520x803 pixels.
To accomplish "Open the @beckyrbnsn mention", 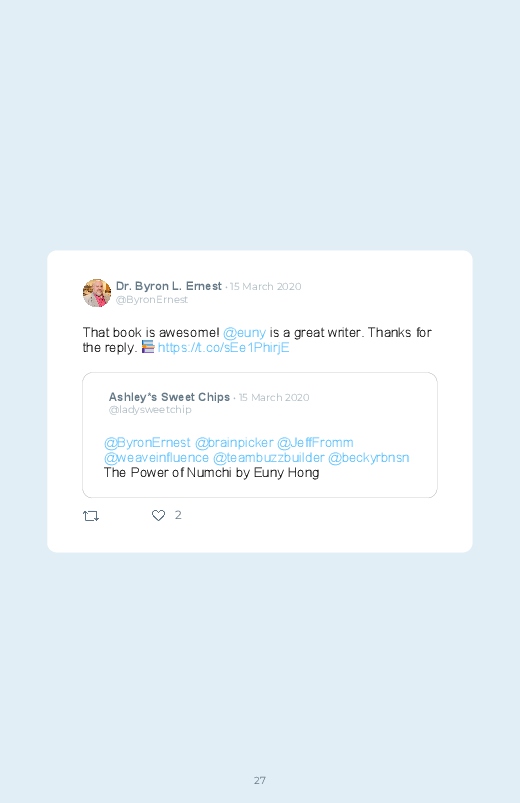I will coord(368,457).
